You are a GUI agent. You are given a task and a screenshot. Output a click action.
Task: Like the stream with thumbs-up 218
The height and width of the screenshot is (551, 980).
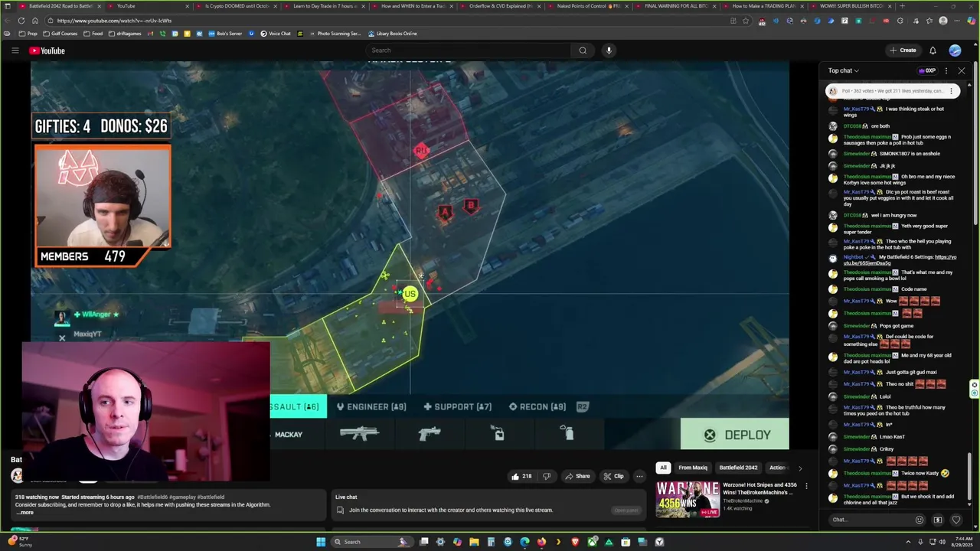click(x=522, y=476)
